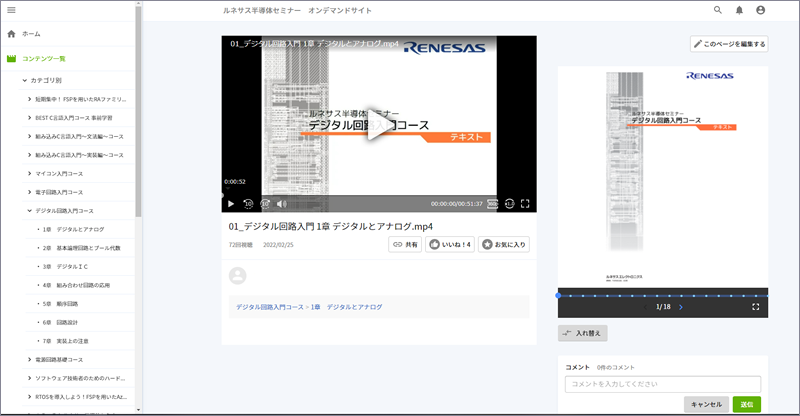Click いいね！4 like button
The image size is (800, 416).
point(450,244)
